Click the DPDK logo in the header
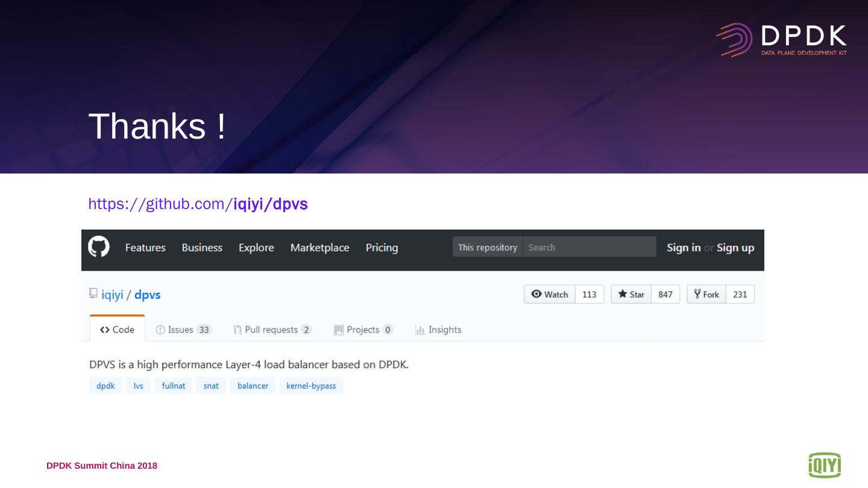 [x=781, y=40]
